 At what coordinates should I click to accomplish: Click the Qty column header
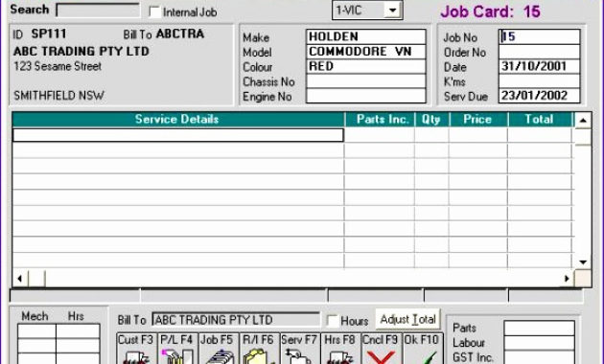(x=431, y=120)
